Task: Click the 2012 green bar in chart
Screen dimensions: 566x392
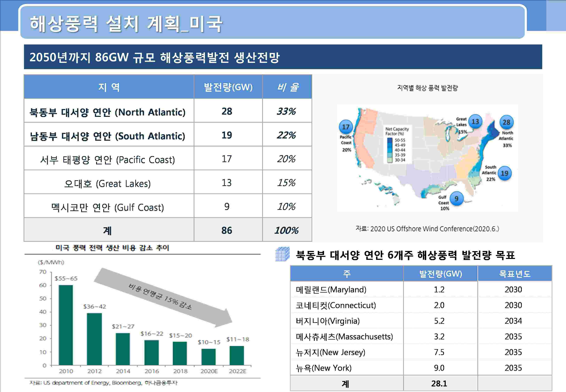Action: (94, 339)
